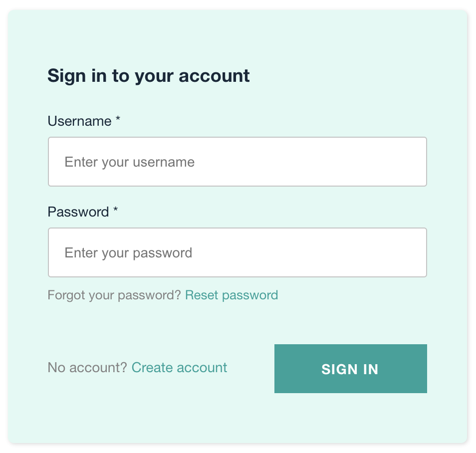Screen dimensions: 476x453
Task: Click the 'Enter your password' placeholder text
Action: click(x=128, y=253)
